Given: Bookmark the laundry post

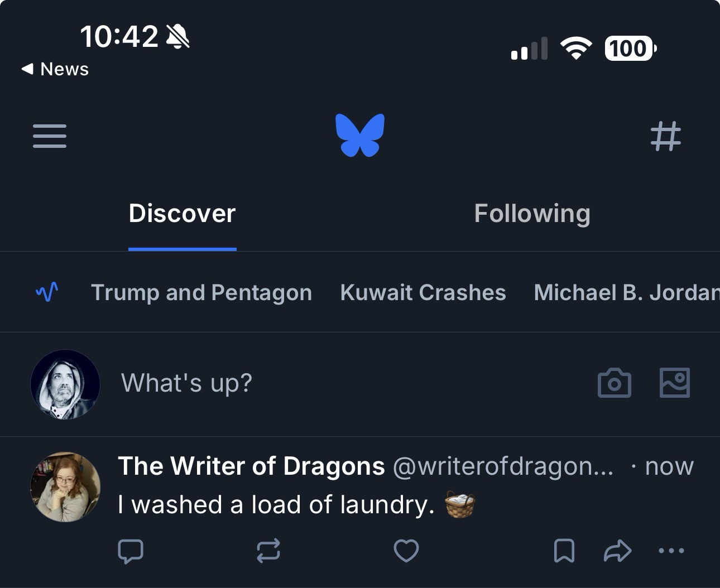Looking at the screenshot, I should (564, 551).
